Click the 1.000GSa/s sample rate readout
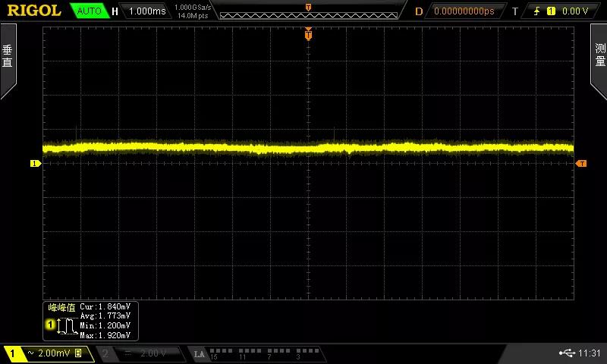The image size is (607, 364). [193, 8]
